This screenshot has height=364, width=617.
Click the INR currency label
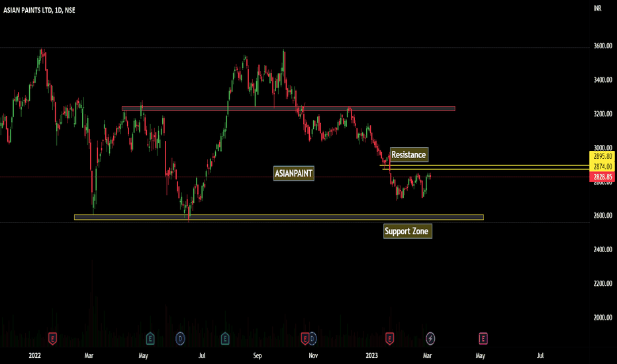point(597,8)
